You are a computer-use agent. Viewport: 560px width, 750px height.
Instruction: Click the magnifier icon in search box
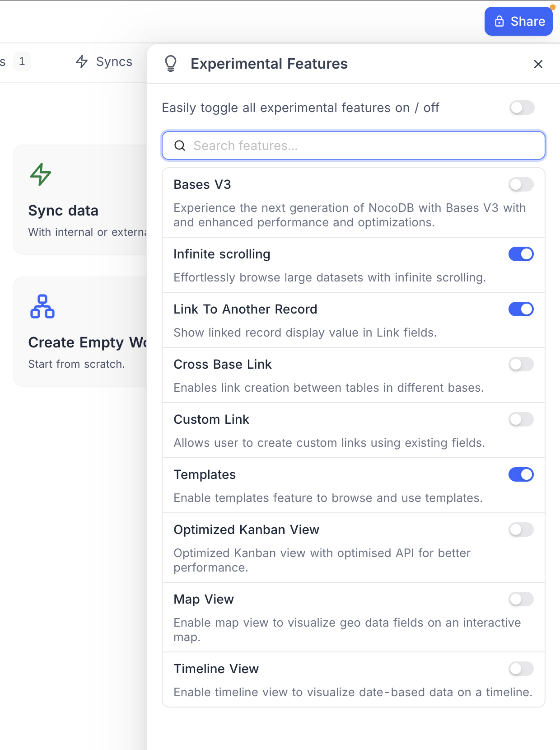tap(180, 145)
